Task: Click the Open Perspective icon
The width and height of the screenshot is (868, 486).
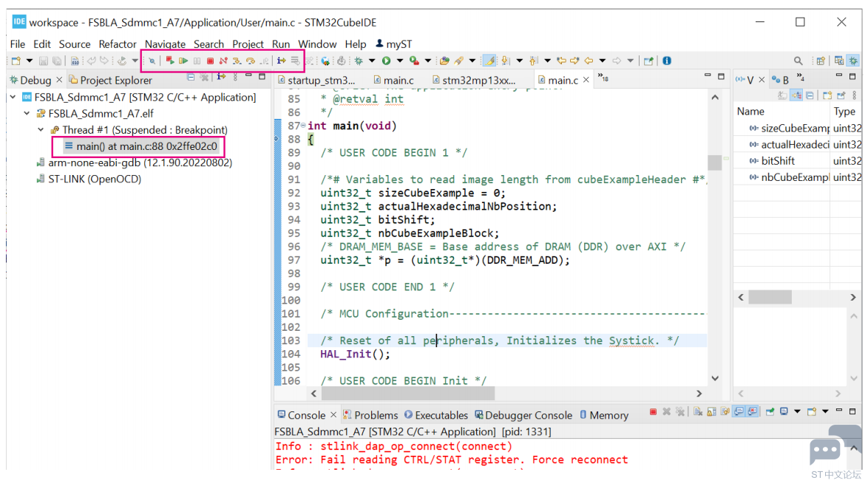Action: tap(821, 61)
